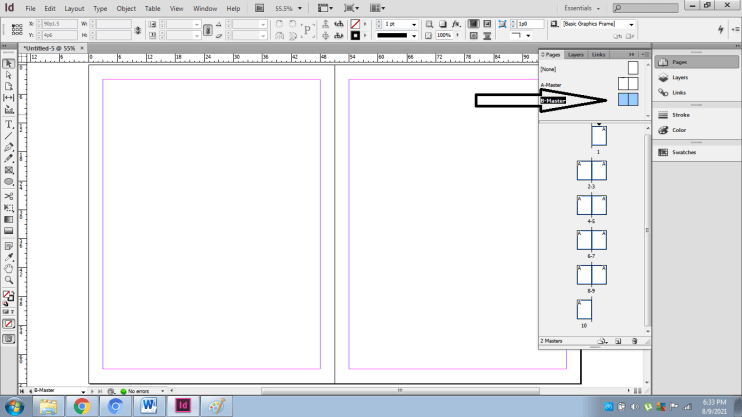Select the Eyedropper tool
742x417 pixels.
coord(9,257)
